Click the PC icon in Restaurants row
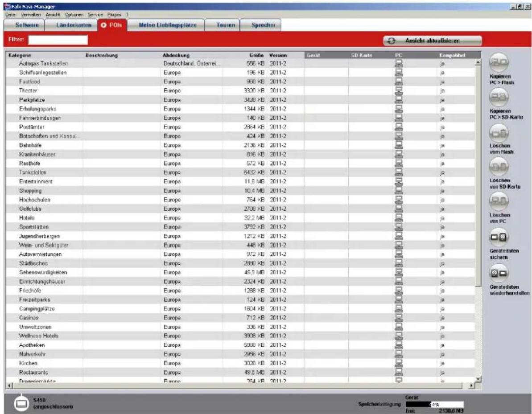Viewport: 532px width, 414px height. point(399,372)
